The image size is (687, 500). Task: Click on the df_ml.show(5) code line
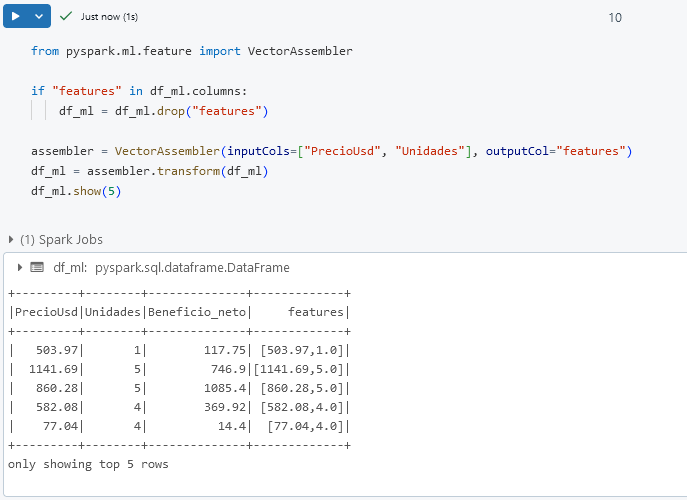76,191
